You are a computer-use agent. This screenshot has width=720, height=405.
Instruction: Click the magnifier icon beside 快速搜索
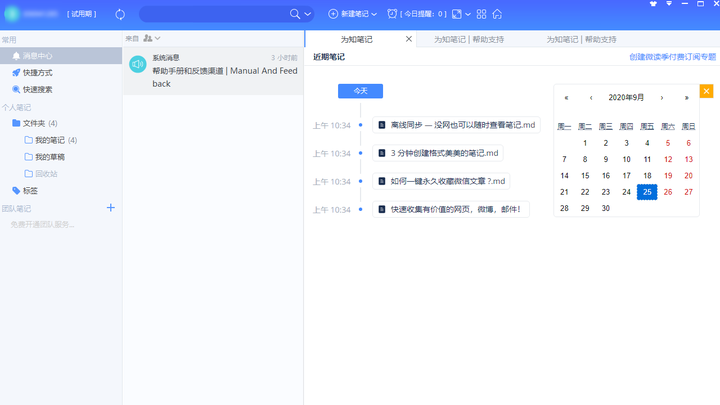16,90
